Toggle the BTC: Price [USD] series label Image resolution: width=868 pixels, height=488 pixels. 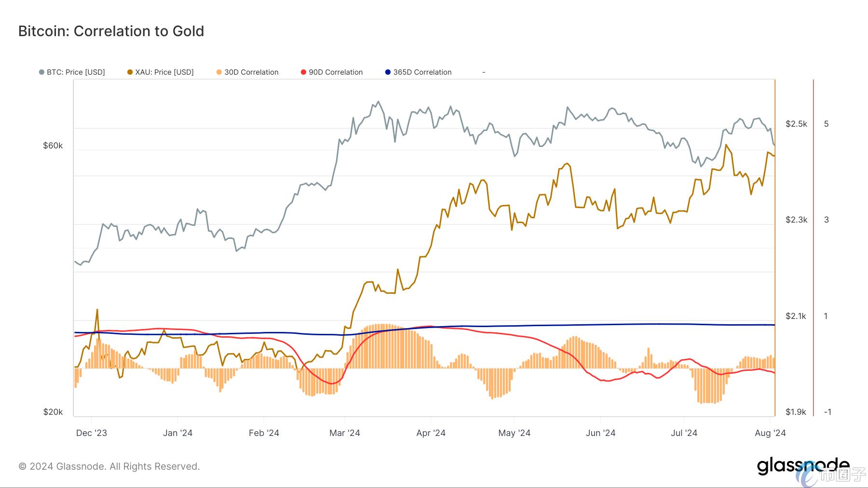click(x=76, y=72)
